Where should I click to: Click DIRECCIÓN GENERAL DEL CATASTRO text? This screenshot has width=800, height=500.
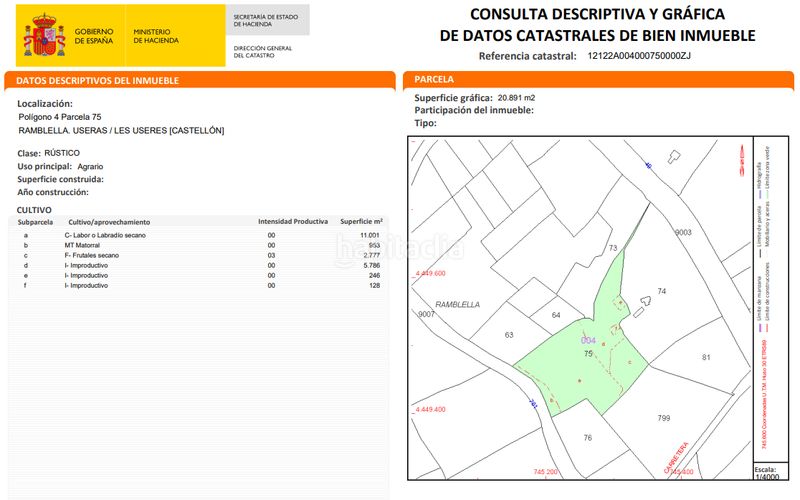[x=262, y=52]
